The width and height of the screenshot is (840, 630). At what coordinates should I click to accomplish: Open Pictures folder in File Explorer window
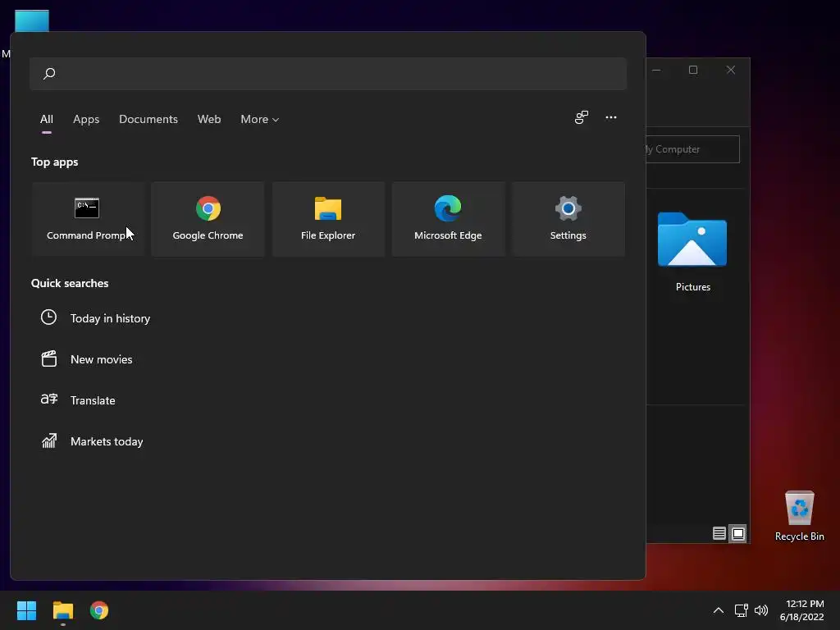[692, 251]
